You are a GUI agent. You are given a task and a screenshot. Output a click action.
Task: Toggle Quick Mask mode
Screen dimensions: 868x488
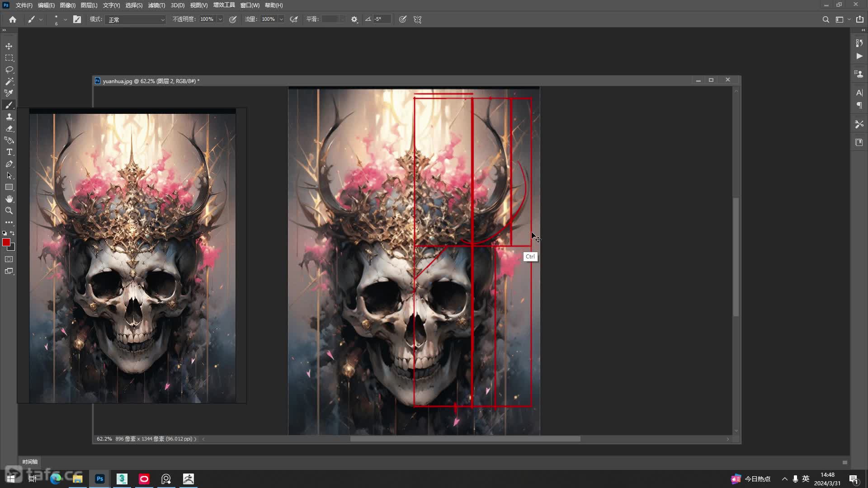coord(9,259)
